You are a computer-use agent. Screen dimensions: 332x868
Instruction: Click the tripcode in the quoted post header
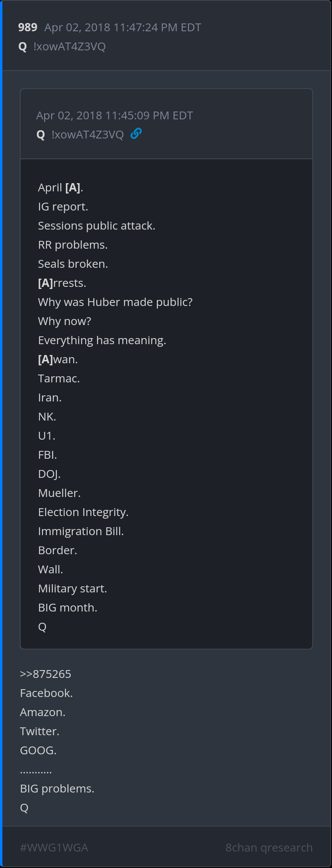coord(88,135)
